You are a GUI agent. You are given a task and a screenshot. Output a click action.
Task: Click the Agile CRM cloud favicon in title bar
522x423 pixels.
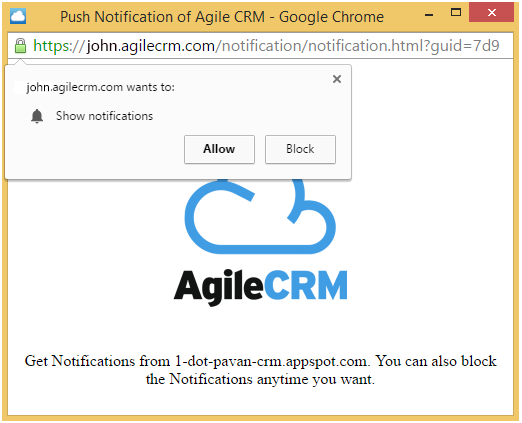(x=18, y=16)
